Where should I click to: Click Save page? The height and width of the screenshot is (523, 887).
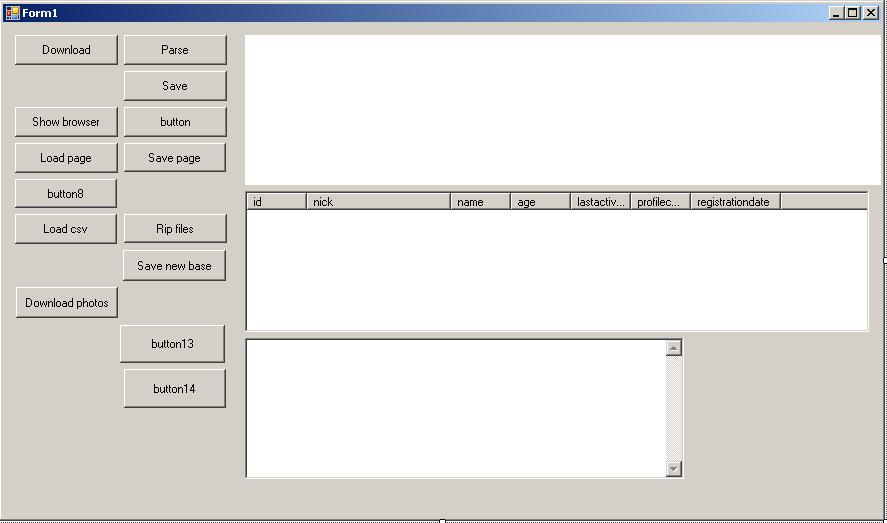(175, 158)
